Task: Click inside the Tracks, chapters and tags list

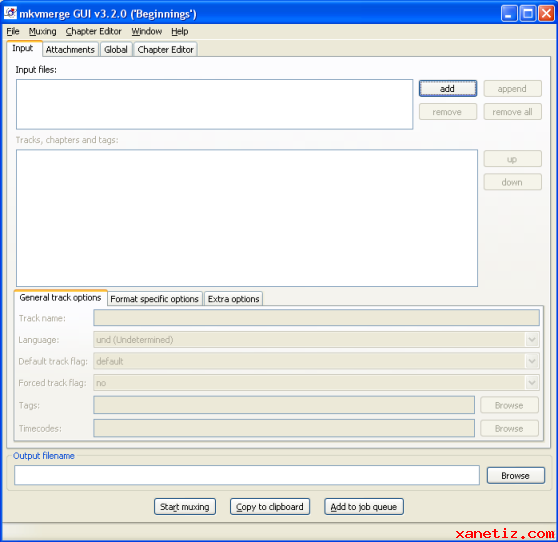Action: (247, 218)
